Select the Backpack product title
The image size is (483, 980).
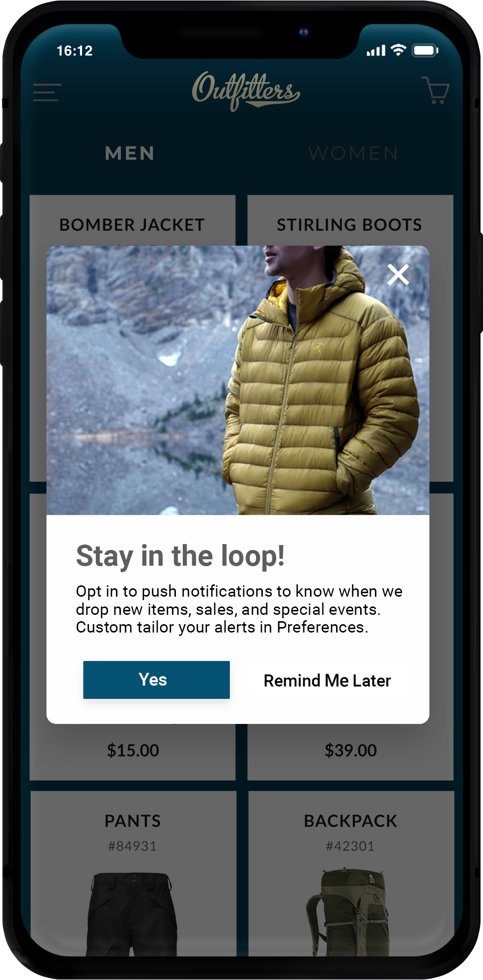point(350,821)
